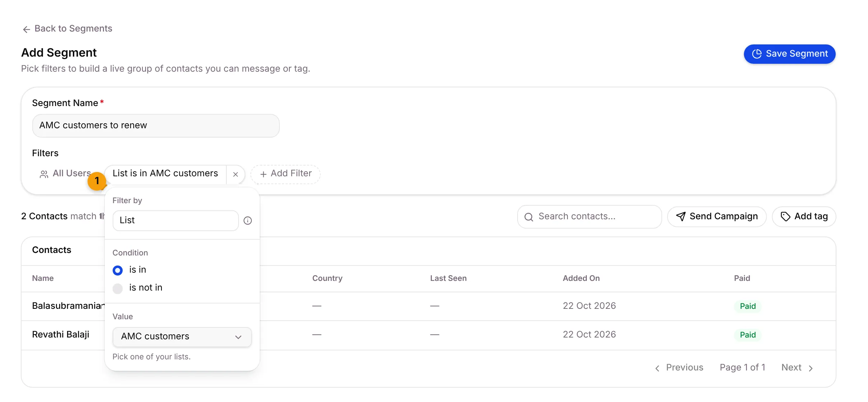Open the Revathi Balaji contact row
The height and width of the screenshot is (402, 868).
[x=428, y=335]
